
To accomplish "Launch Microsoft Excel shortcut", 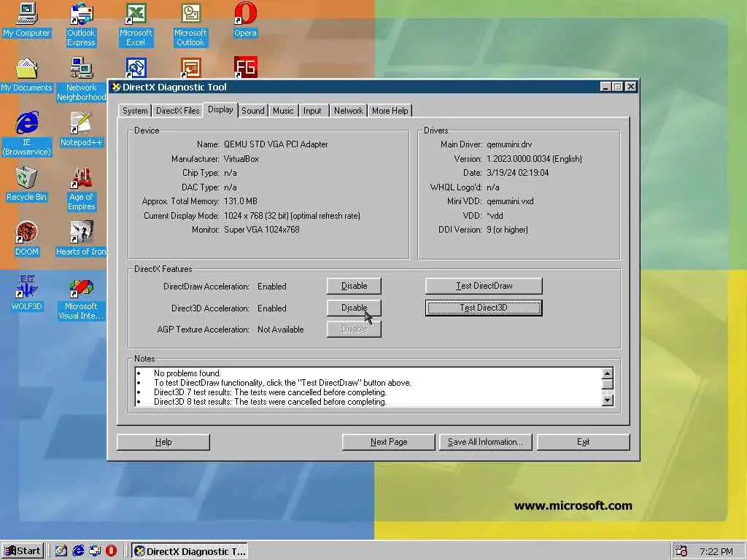I will [x=136, y=24].
